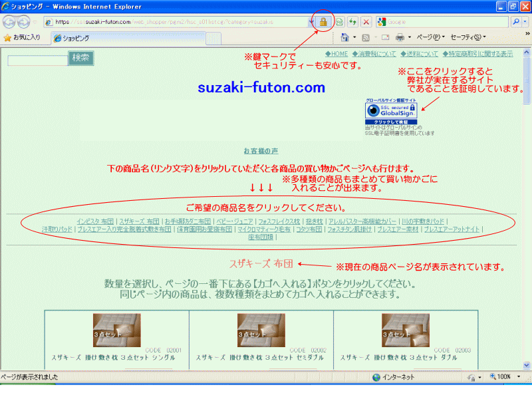Click the GlobalSign SSL secured seal
Screen dimensions: 532x399
click(x=391, y=112)
